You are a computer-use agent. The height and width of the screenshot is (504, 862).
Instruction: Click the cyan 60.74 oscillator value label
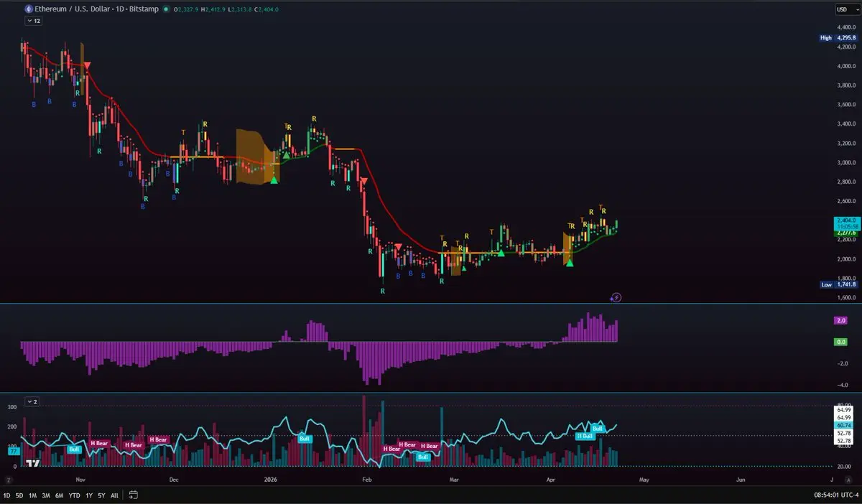[x=842, y=425]
